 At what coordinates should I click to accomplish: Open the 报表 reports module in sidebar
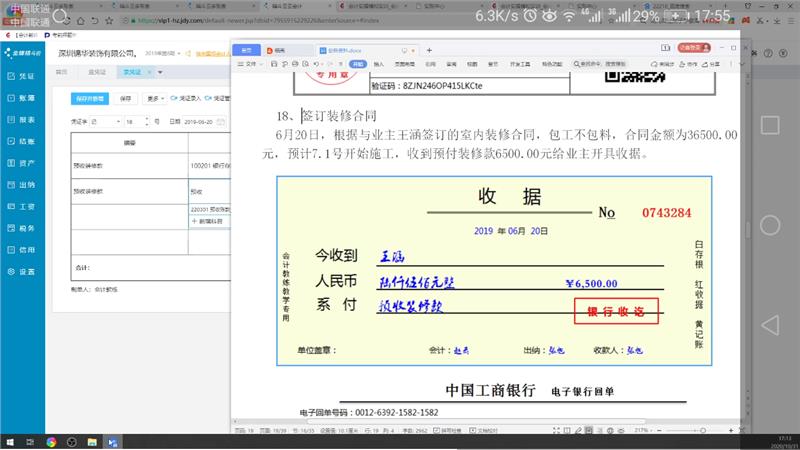coord(22,119)
